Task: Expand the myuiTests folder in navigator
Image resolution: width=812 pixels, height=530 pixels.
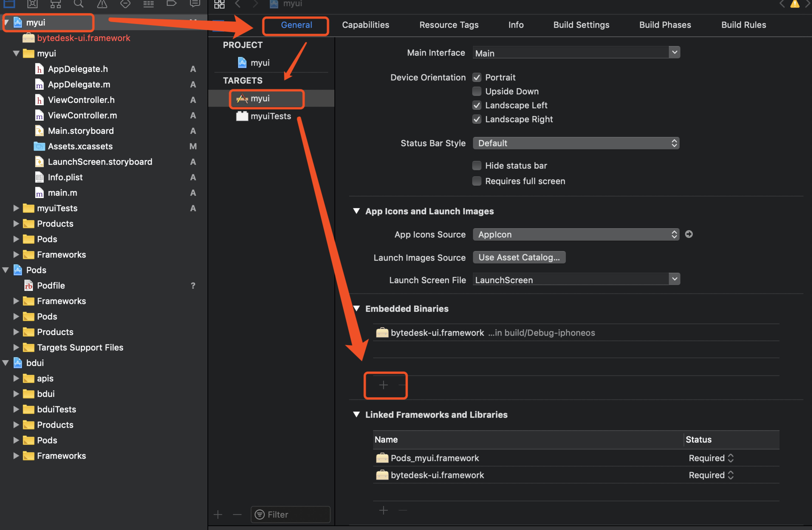Action: 16,208
